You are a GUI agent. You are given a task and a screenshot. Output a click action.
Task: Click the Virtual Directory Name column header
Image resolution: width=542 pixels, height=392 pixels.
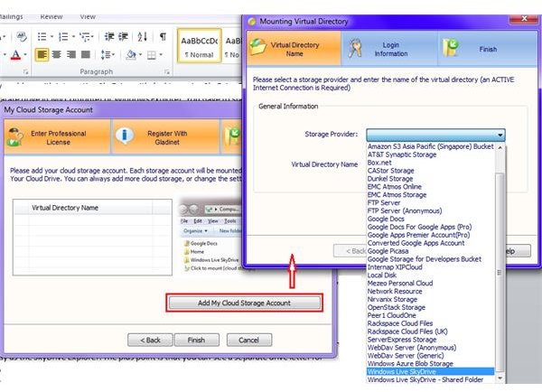90,208
